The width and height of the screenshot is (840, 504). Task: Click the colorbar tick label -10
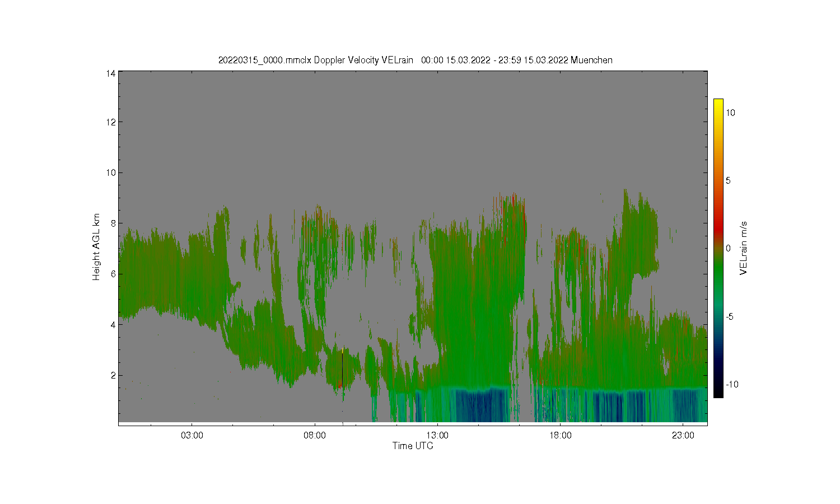click(x=732, y=384)
